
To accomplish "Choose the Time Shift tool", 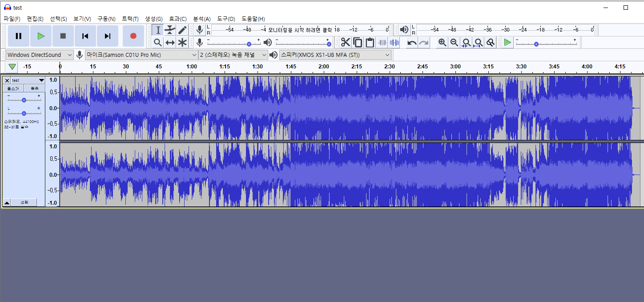I will [x=170, y=42].
